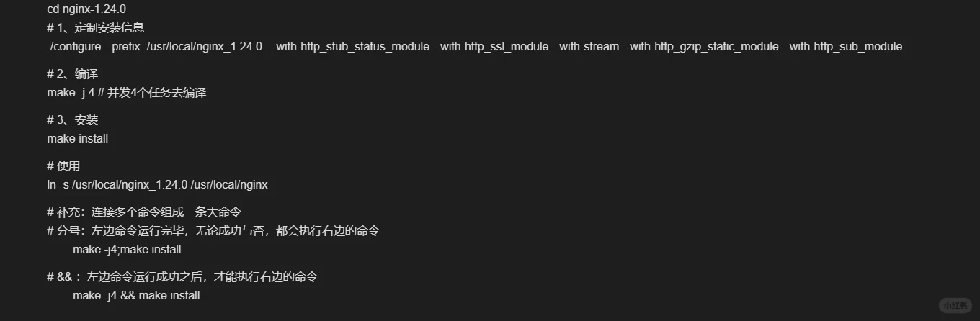The width and height of the screenshot is (980, 321).
Task: Click the 'ln -s /usr/local/nginx_1.24.0' command
Action: 157,185
